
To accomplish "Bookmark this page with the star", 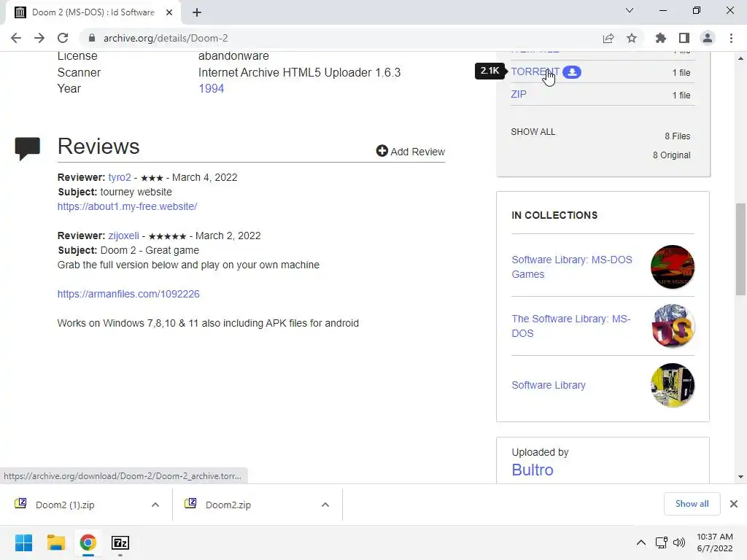I will (632, 38).
